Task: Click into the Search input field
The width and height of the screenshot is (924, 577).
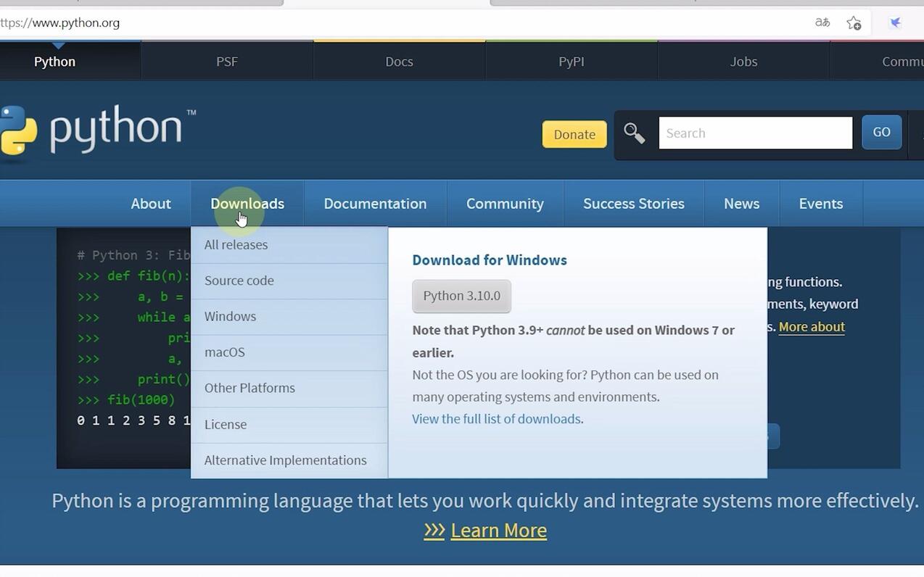Action: [x=756, y=133]
